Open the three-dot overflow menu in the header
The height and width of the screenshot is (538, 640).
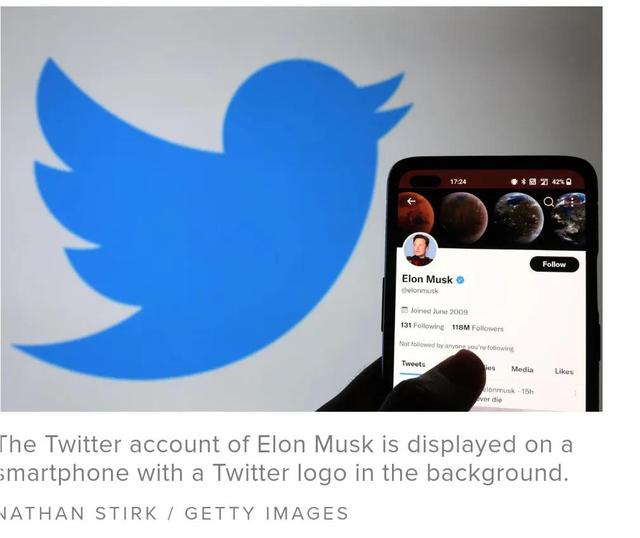pyautogui.click(x=572, y=202)
